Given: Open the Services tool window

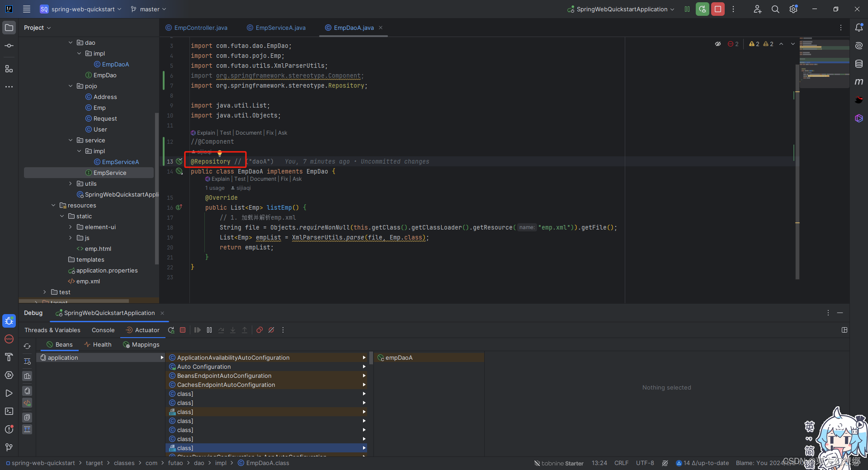Looking at the screenshot, I should pos(9,375).
